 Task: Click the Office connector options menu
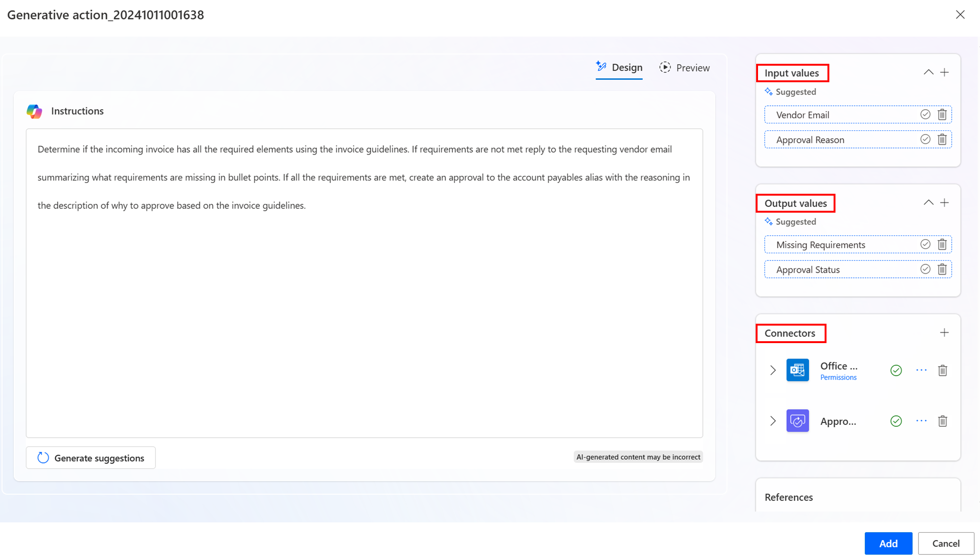pyautogui.click(x=921, y=370)
